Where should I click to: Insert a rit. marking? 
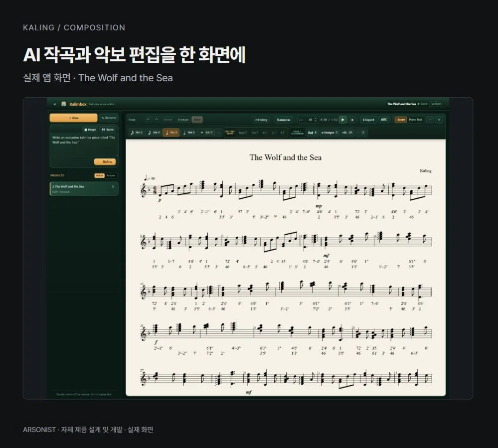[x=347, y=133]
